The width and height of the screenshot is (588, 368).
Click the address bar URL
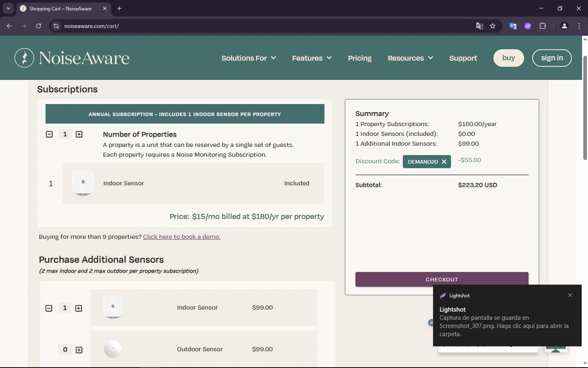tap(91, 26)
